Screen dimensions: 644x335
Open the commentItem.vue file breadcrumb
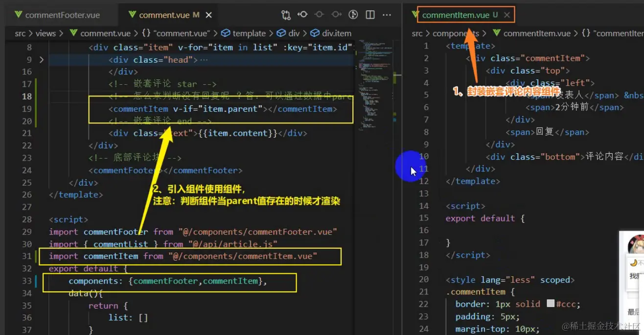pos(537,33)
